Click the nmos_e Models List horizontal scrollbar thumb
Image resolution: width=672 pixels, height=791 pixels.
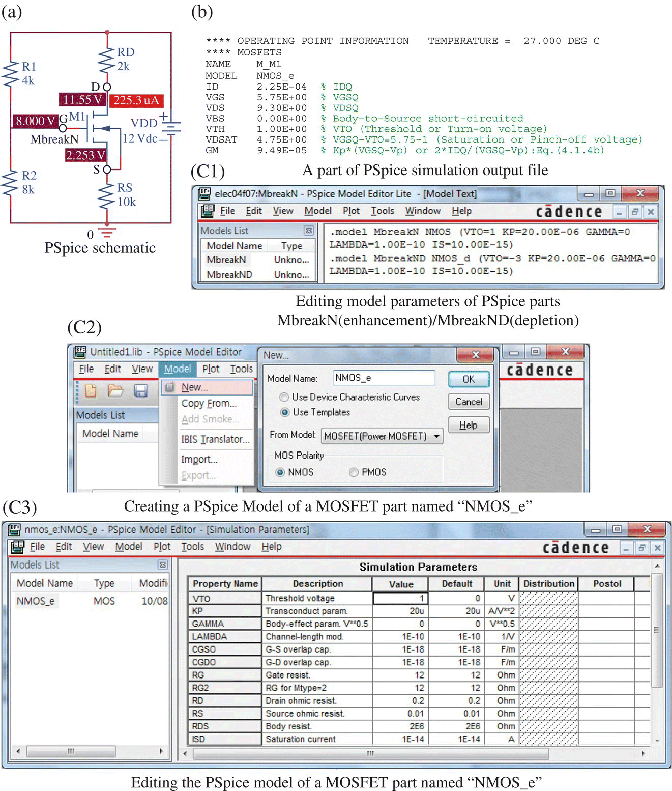pos(71,751)
